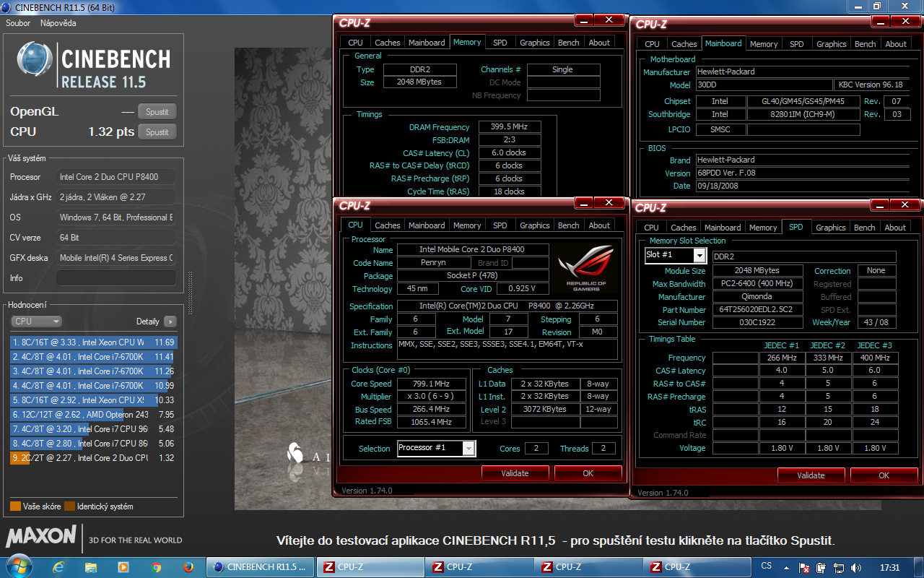Viewport: 924px width, 578px height.
Task: Open Action Center flag in tray
Action: (803, 568)
